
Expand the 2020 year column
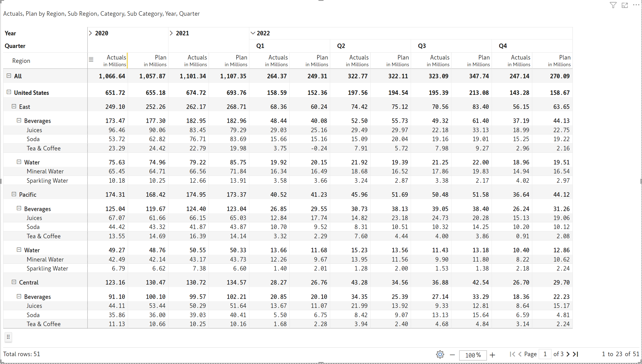(90, 33)
